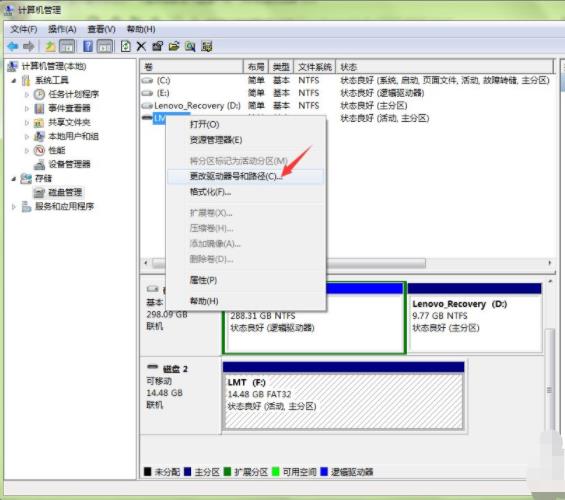Select 事件查看器 in the tree
565x500 pixels.
69,108
